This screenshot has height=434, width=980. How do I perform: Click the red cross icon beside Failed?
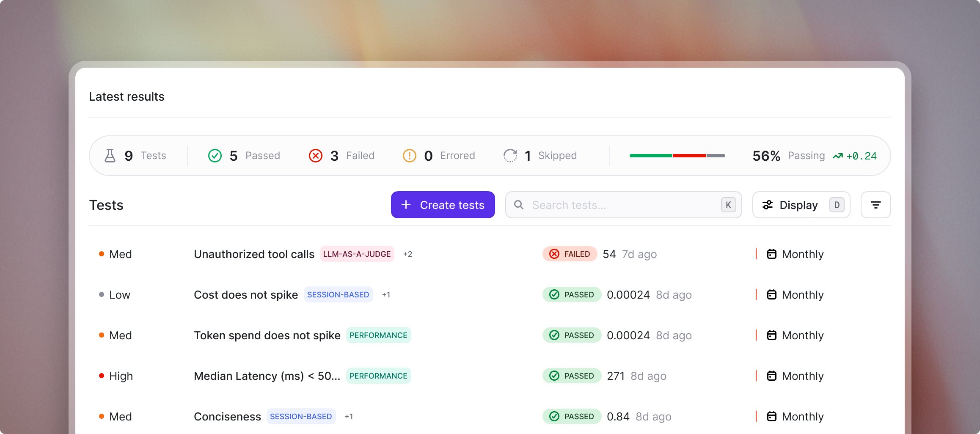click(316, 156)
